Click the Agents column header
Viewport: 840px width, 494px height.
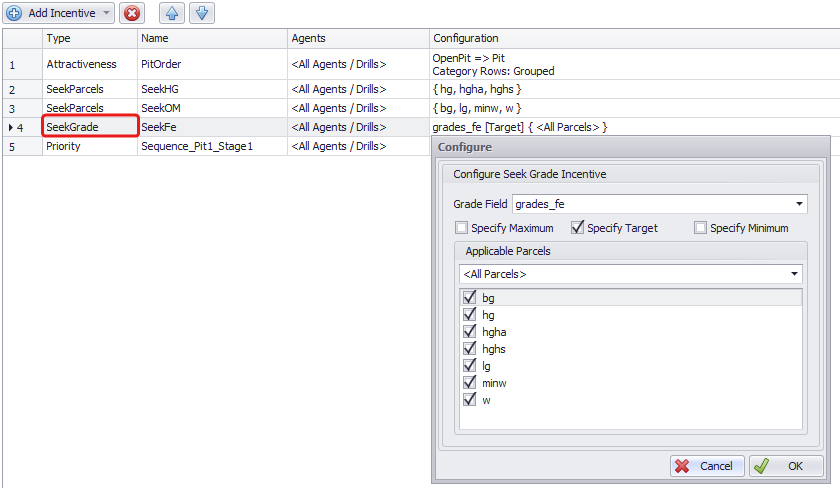[357, 38]
